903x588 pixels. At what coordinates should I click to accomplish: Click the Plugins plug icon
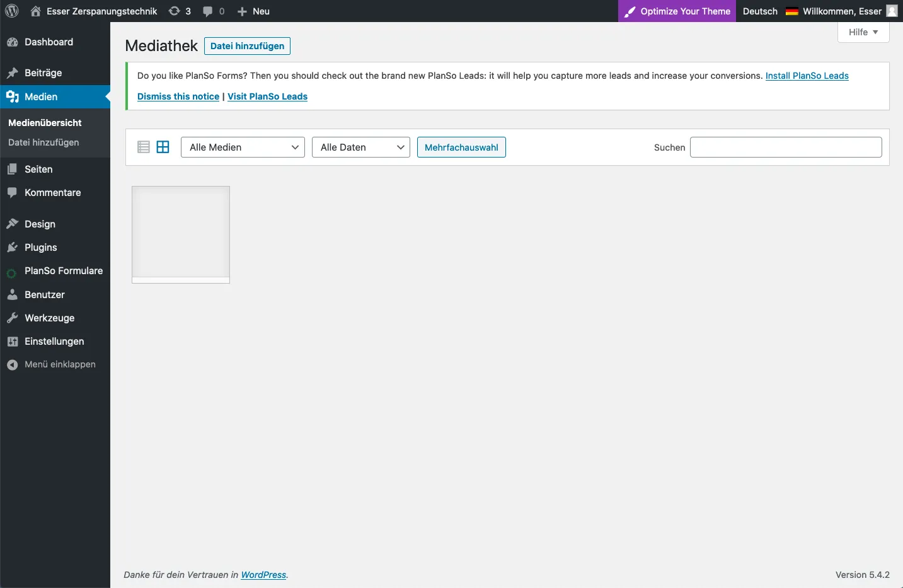click(12, 248)
